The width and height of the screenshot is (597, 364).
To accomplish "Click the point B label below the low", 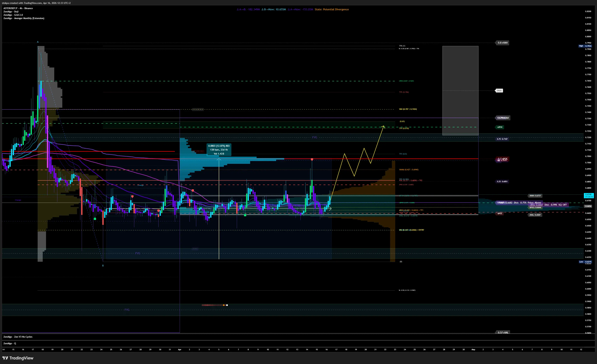I will point(103,266).
